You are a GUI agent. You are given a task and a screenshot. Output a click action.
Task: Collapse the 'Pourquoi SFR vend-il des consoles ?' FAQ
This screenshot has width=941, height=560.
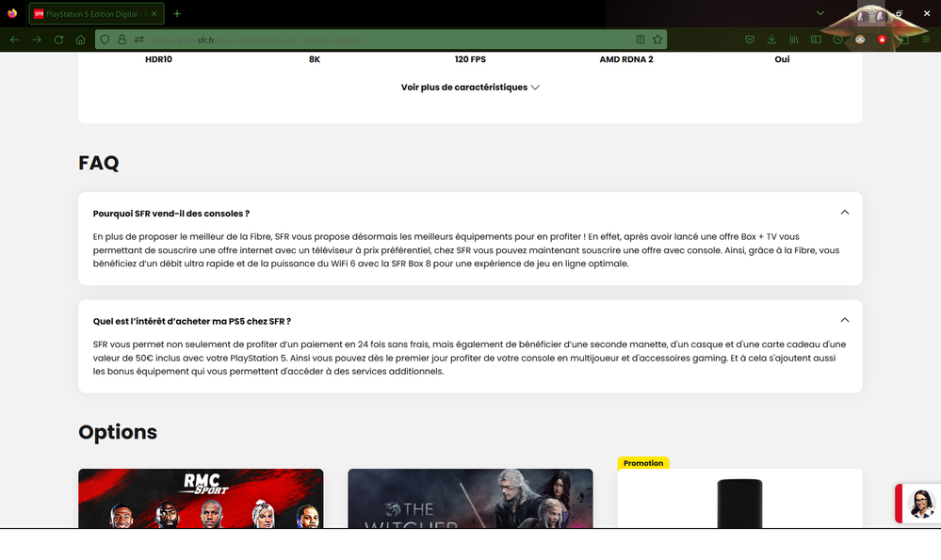[845, 213]
